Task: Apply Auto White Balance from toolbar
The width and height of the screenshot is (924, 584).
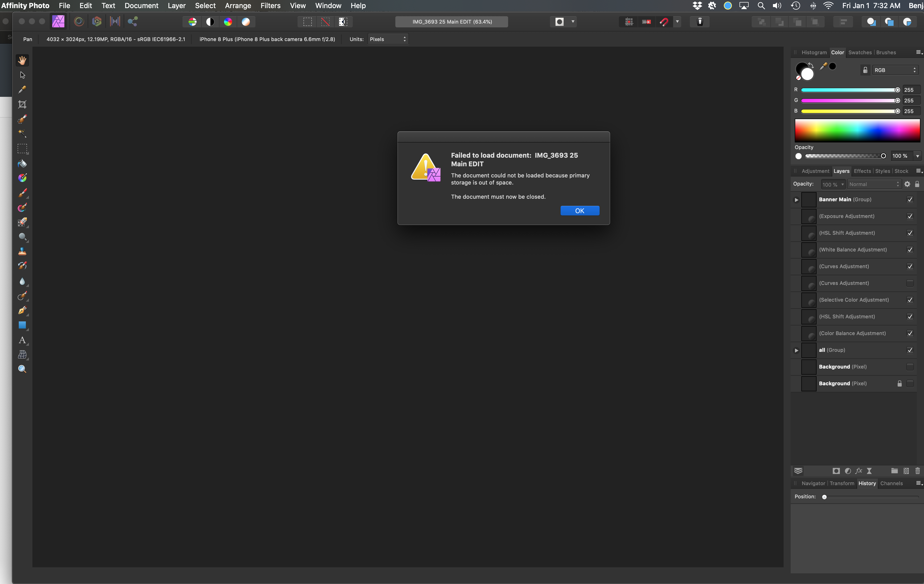Action: pyautogui.click(x=246, y=22)
